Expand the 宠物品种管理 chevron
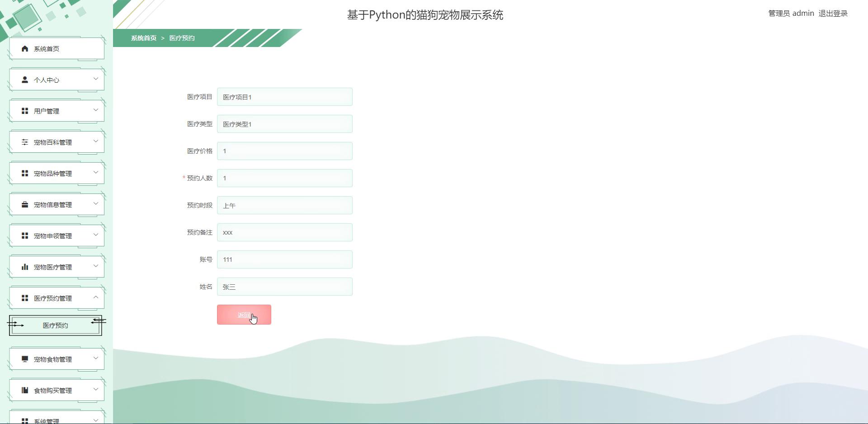 tap(96, 172)
